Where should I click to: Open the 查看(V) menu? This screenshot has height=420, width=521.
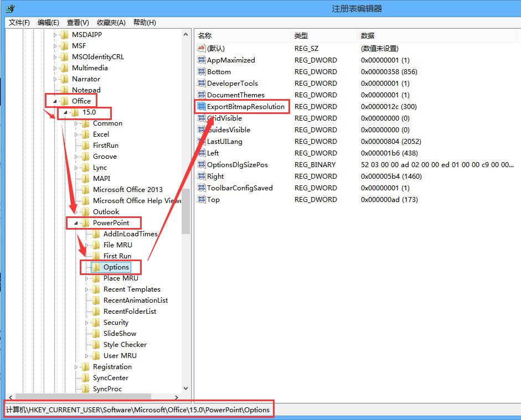pyautogui.click(x=78, y=23)
